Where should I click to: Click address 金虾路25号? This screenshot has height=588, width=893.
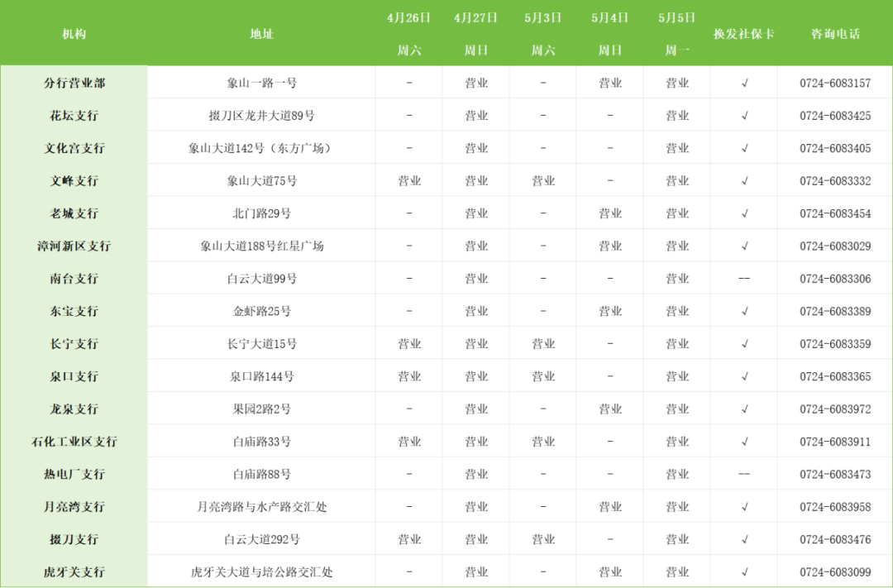click(261, 311)
